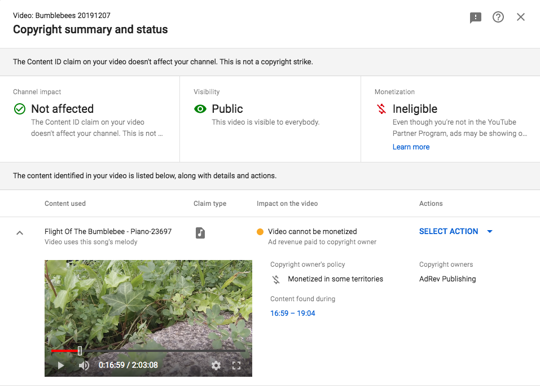540x392 pixels.
Task: Play the video preview
Action: tap(60, 365)
